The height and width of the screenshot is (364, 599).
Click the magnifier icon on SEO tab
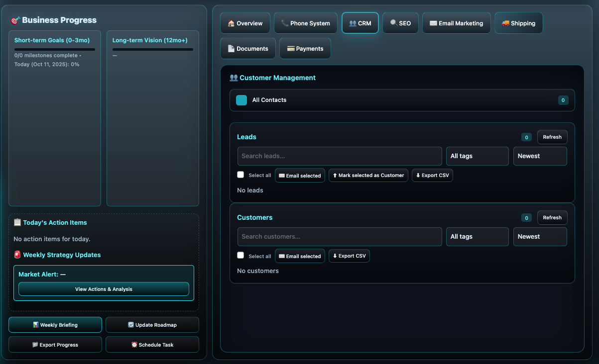pyautogui.click(x=393, y=23)
